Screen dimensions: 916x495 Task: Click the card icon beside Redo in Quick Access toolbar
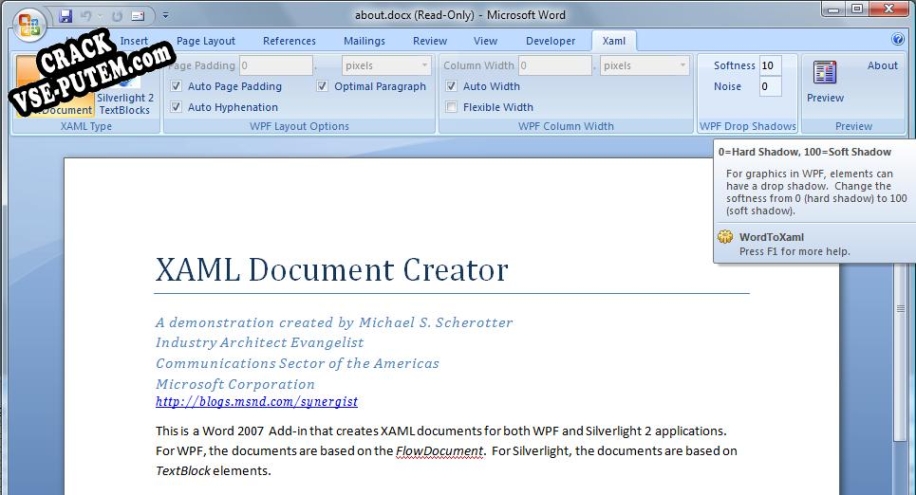[x=138, y=16]
